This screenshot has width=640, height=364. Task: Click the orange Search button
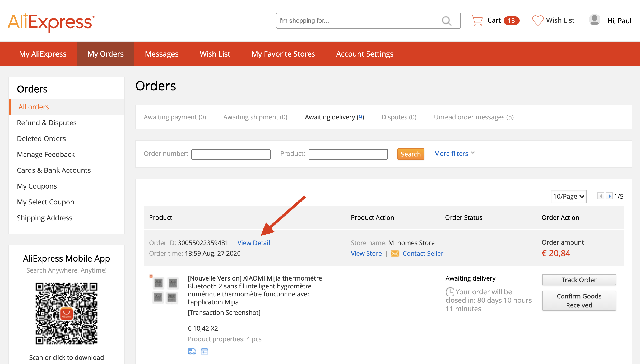[x=411, y=154]
